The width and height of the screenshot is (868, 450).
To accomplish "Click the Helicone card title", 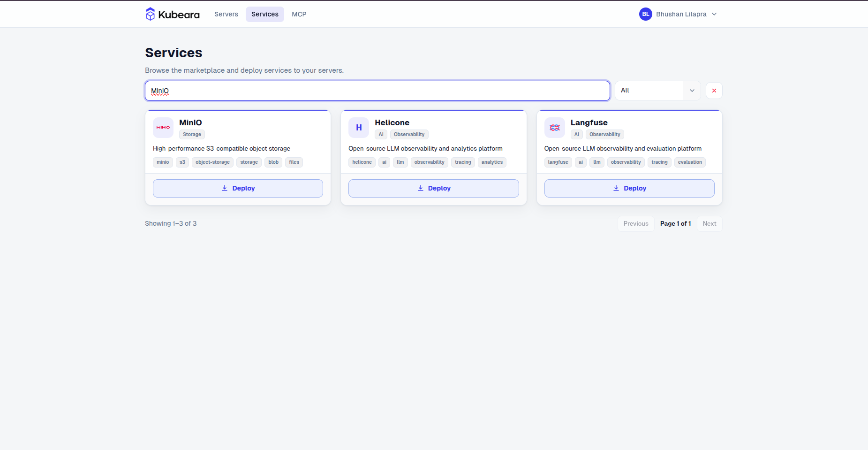I will point(392,122).
